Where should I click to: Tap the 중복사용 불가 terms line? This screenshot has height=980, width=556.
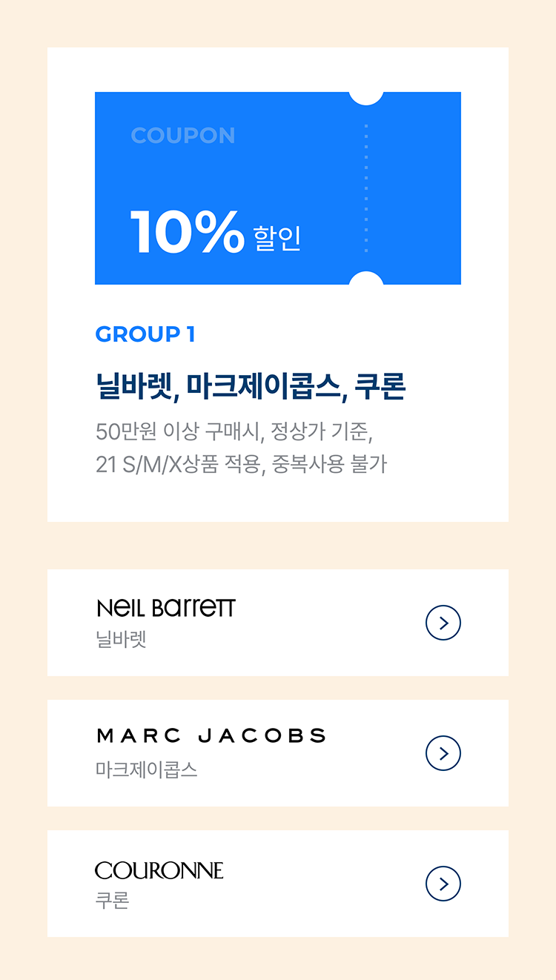click(329, 465)
